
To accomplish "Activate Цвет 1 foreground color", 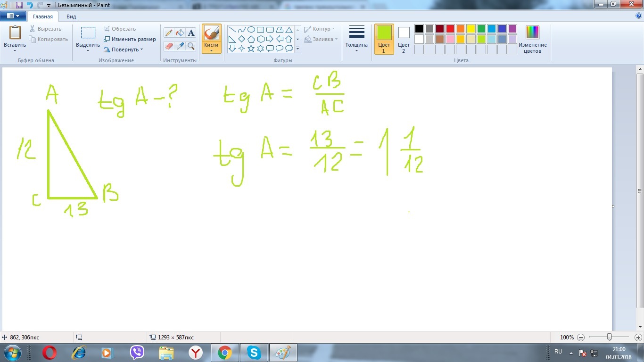I will pyautogui.click(x=384, y=39).
